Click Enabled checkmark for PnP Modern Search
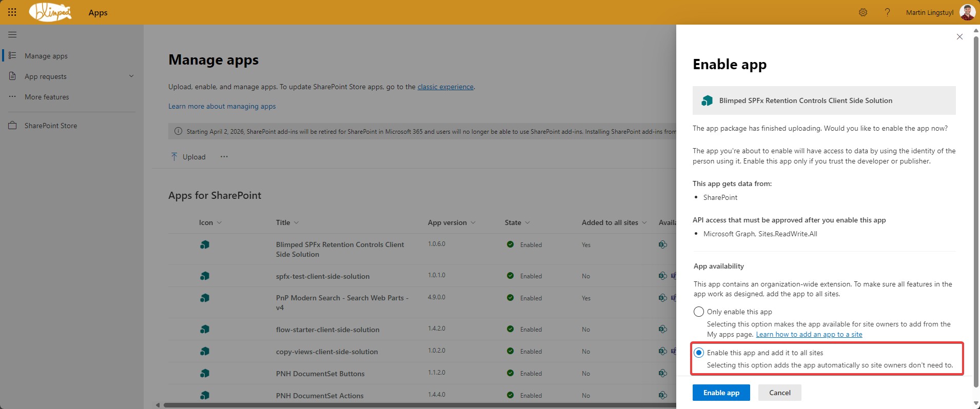The width and height of the screenshot is (980, 409). point(510,298)
